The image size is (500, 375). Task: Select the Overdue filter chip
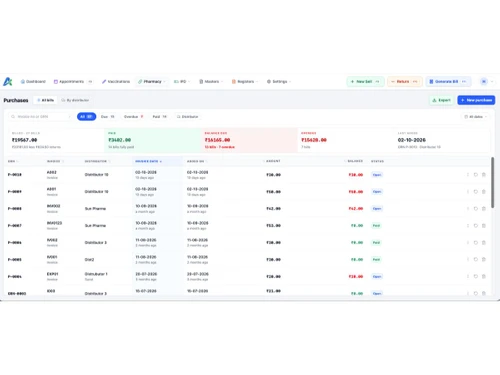point(134,117)
